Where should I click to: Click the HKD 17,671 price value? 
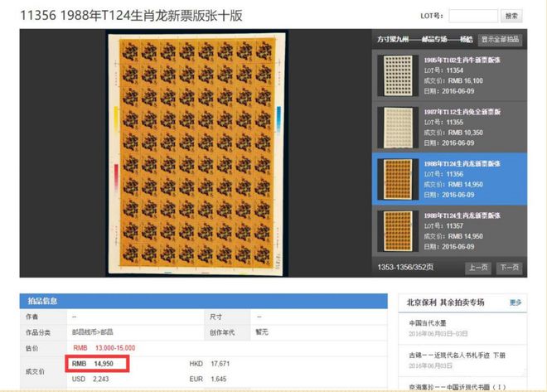210,364
